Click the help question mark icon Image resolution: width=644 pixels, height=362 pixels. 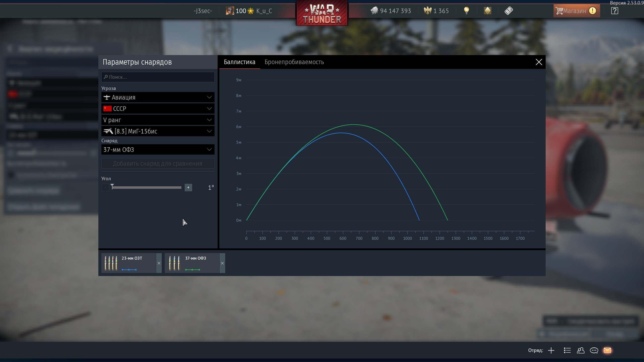(x=614, y=11)
